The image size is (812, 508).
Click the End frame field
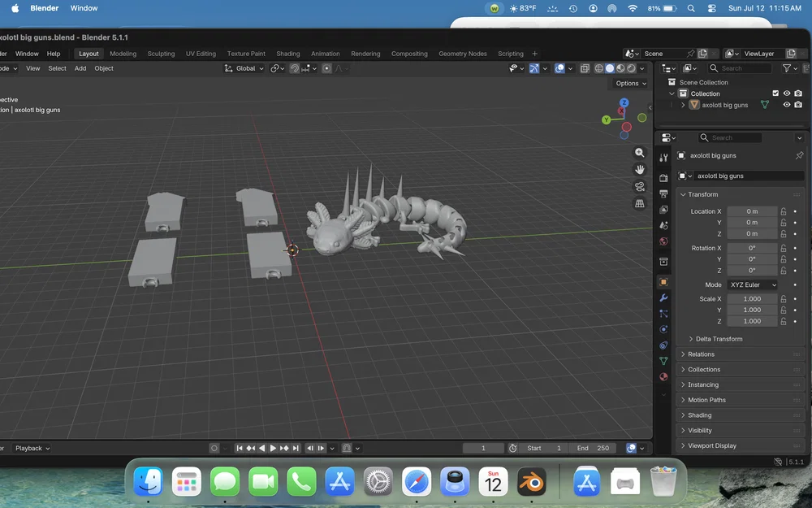click(x=593, y=449)
